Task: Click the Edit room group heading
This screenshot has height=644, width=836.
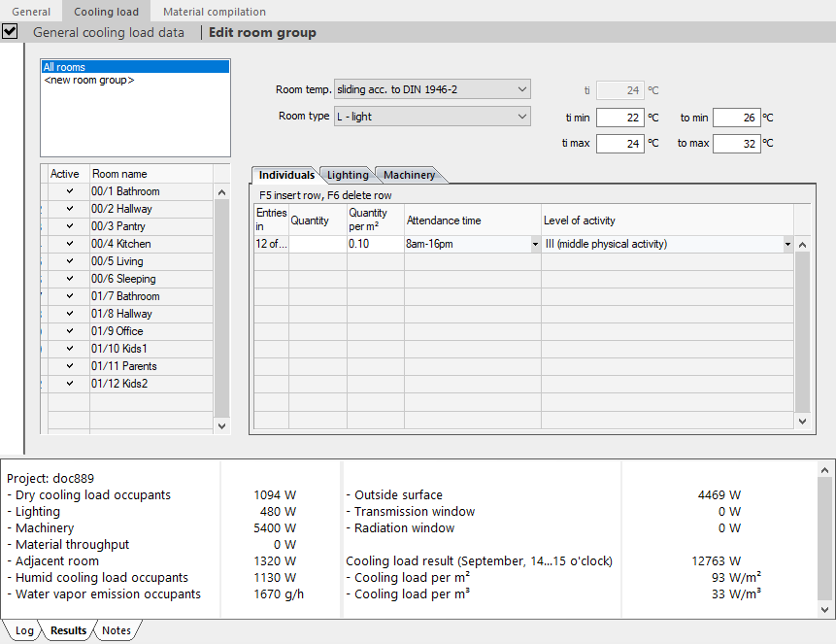Action: tap(262, 33)
